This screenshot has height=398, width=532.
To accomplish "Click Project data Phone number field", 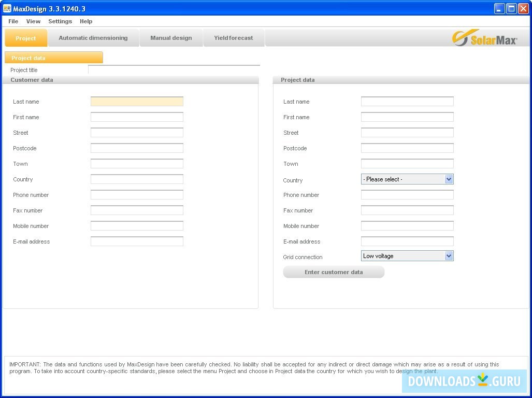I will tap(407, 195).
